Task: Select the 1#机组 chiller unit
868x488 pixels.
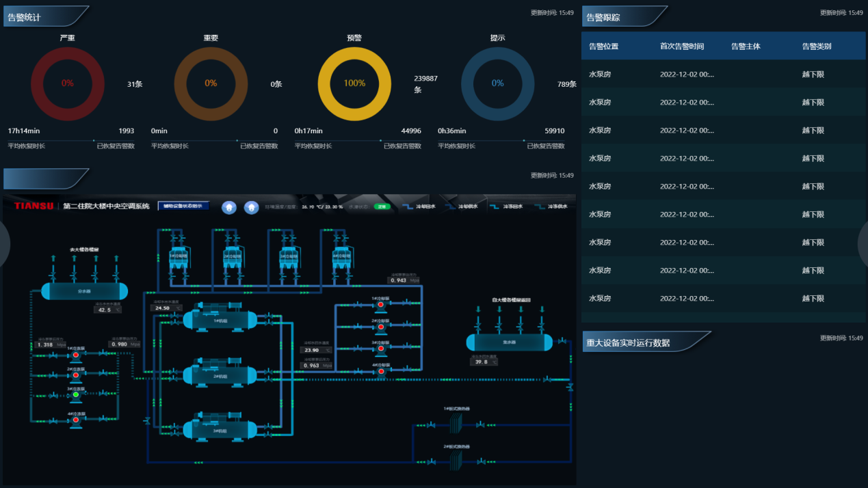Action: tap(220, 318)
